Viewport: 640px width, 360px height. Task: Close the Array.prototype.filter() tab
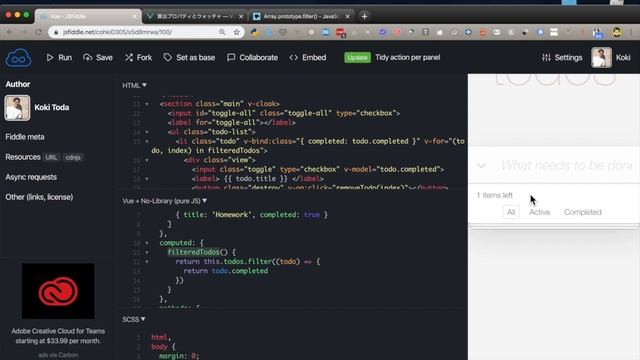pos(347,16)
